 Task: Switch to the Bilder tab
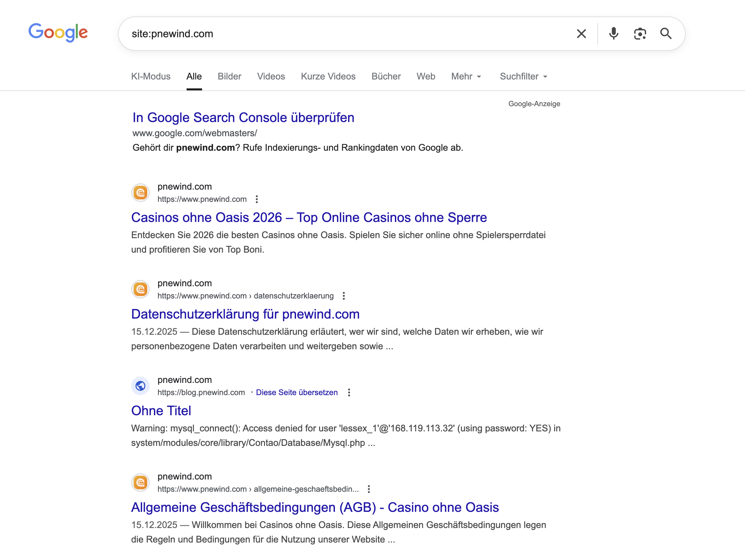click(x=229, y=77)
